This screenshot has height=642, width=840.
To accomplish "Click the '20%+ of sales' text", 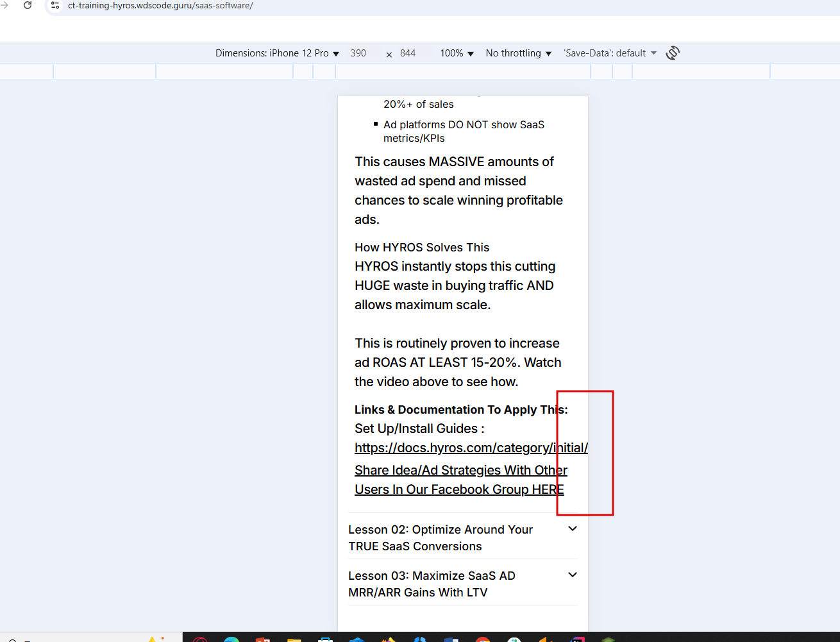I will (419, 105).
